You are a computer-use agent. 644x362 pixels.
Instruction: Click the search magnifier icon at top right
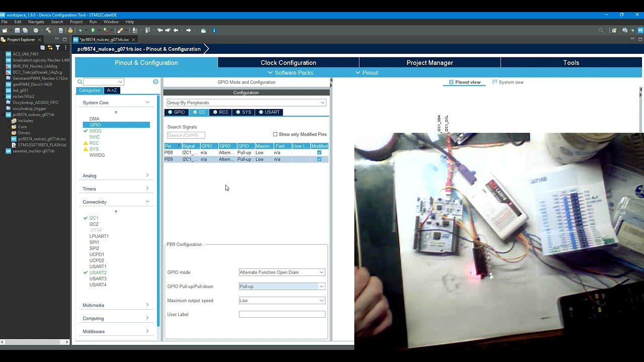pos(602,30)
